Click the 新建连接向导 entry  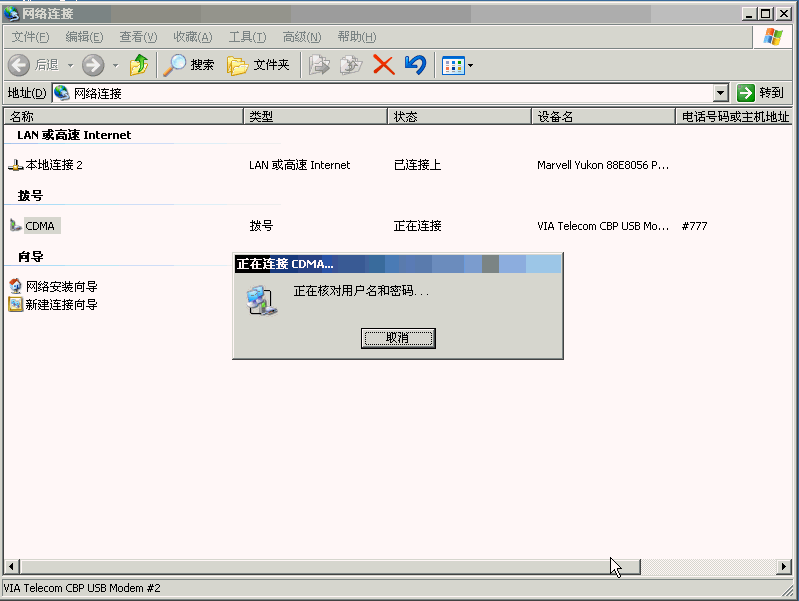coord(62,305)
